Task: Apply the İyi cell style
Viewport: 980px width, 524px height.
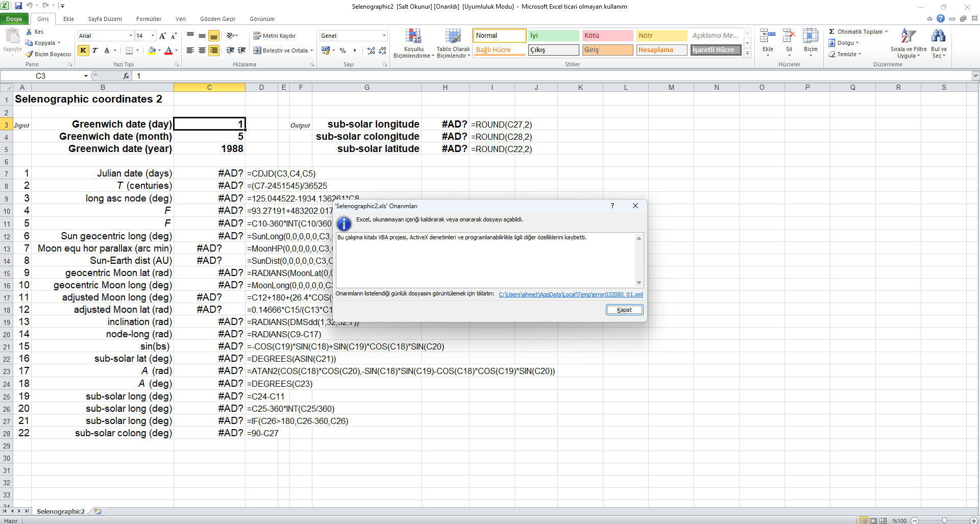Action: (x=553, y=36)
